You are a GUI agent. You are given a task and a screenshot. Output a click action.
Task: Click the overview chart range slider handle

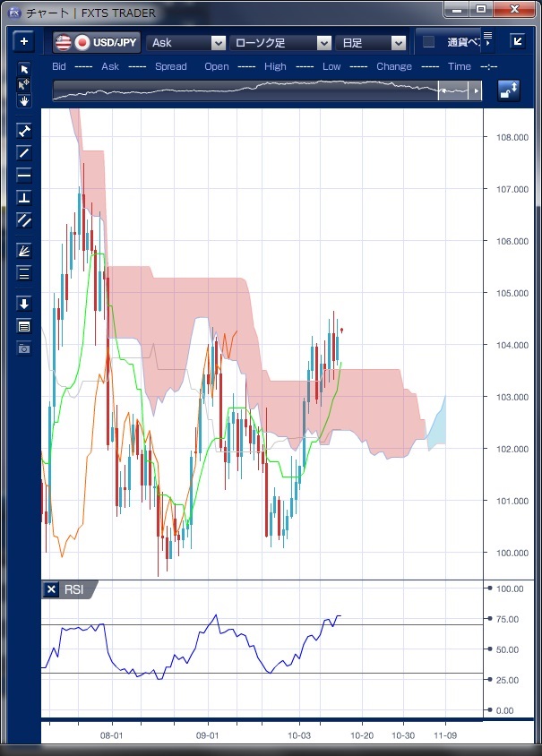pos(441,91)
